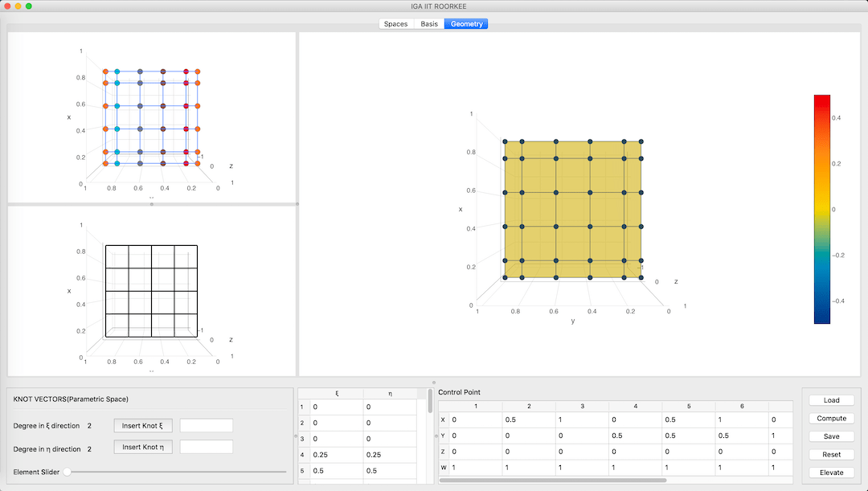
Task: Open the Basis tab
Action: (429, 24)
